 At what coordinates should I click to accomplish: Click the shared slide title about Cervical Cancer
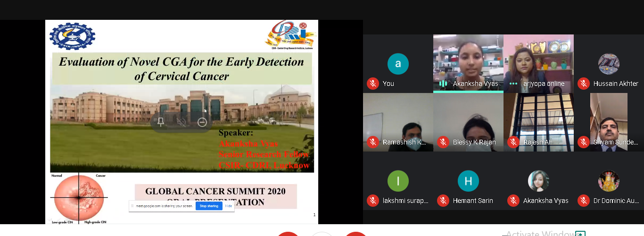click(182, 68)
